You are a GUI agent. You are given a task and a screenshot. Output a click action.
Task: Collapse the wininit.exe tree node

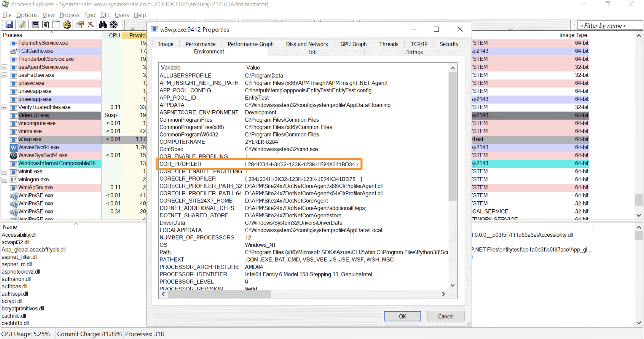[5, 172]
